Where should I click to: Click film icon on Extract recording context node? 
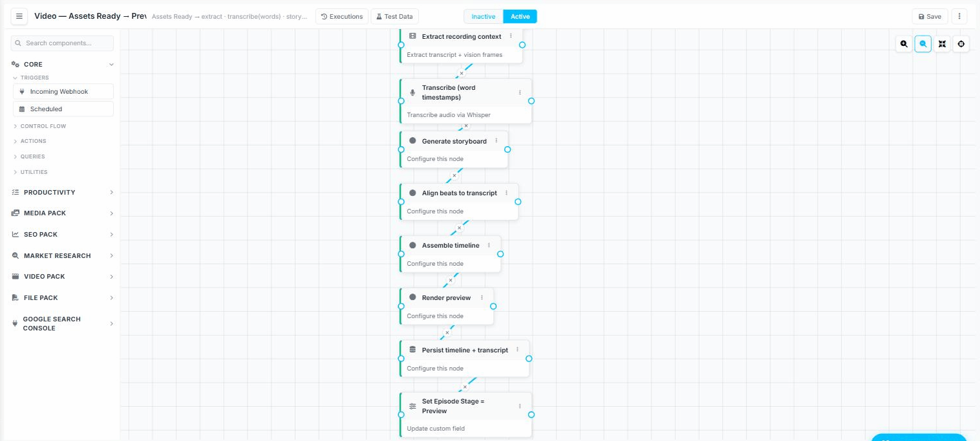click(x=412, y=36)
